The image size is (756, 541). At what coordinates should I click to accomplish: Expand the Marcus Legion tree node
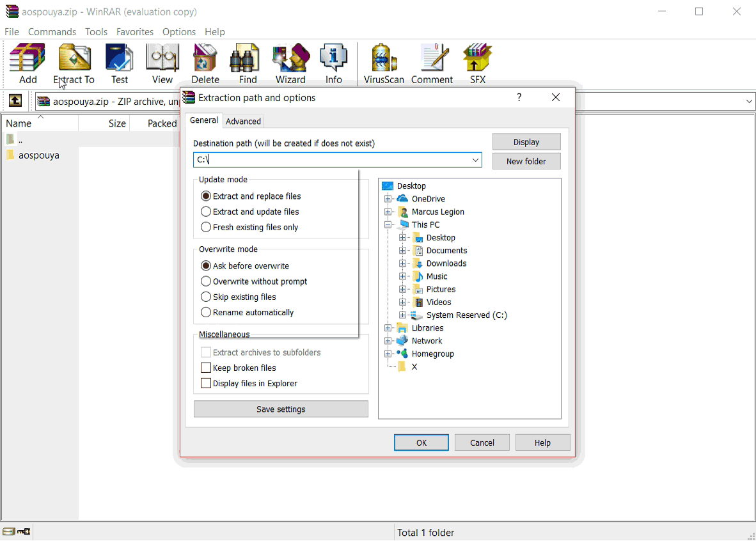pyautogui.click(x=388, y=212)
